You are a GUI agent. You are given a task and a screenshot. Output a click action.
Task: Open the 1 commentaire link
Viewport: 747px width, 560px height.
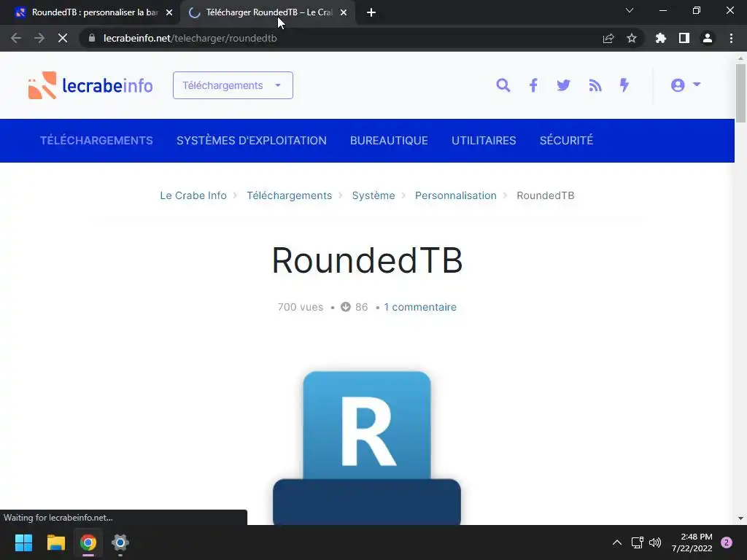pyautogui.click(x=420, y=307)
